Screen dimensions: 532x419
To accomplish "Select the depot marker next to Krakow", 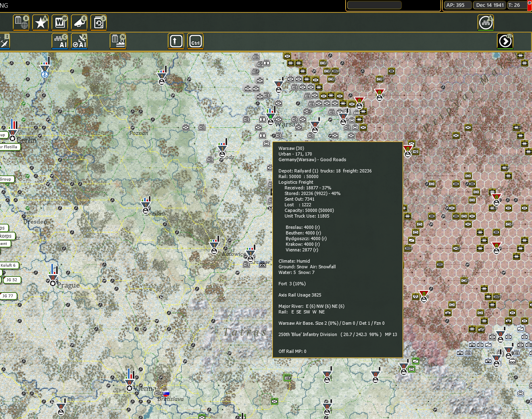I will tap(250, 254).
